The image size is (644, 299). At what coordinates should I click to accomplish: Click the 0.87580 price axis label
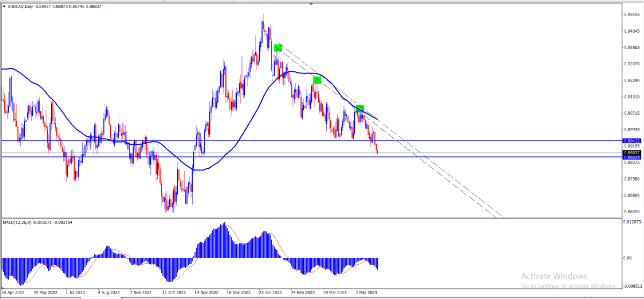pyautogui.click(x=631, y=179)
